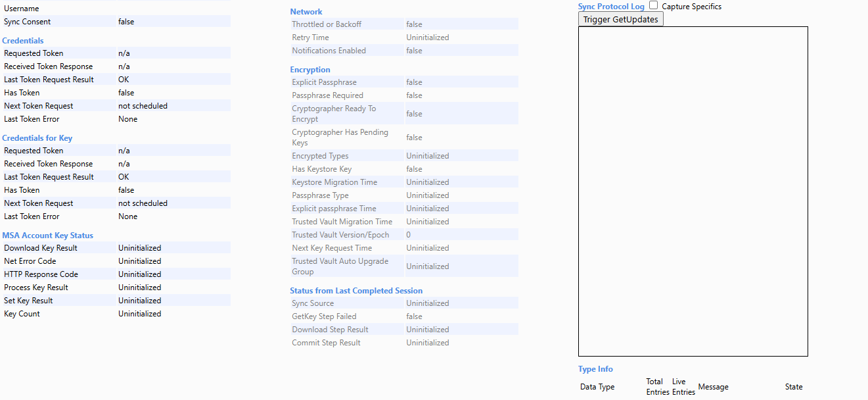Select the GetKey Step Failed value false
The width and height of the screenshot is (868, 400).
tap(414, 316)
